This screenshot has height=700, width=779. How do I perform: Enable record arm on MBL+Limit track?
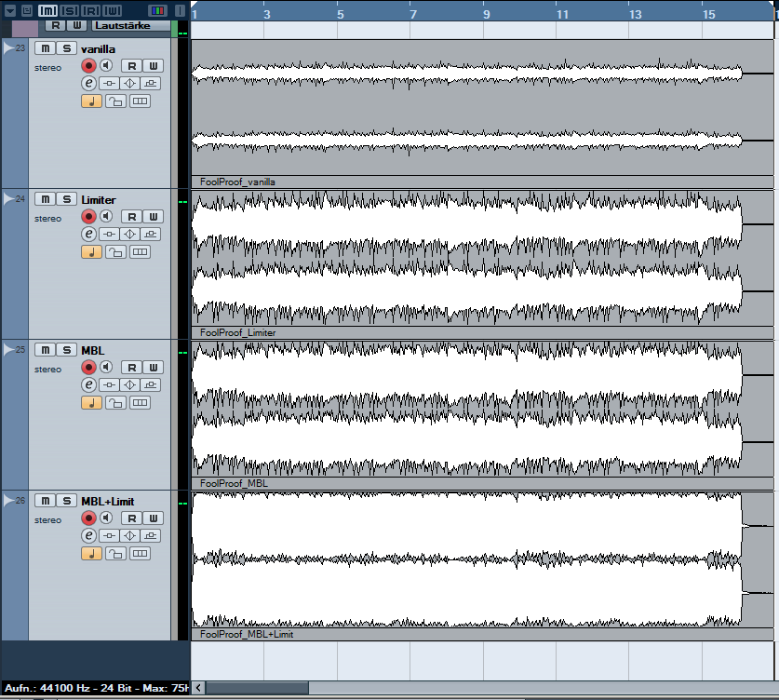[88, 518]
